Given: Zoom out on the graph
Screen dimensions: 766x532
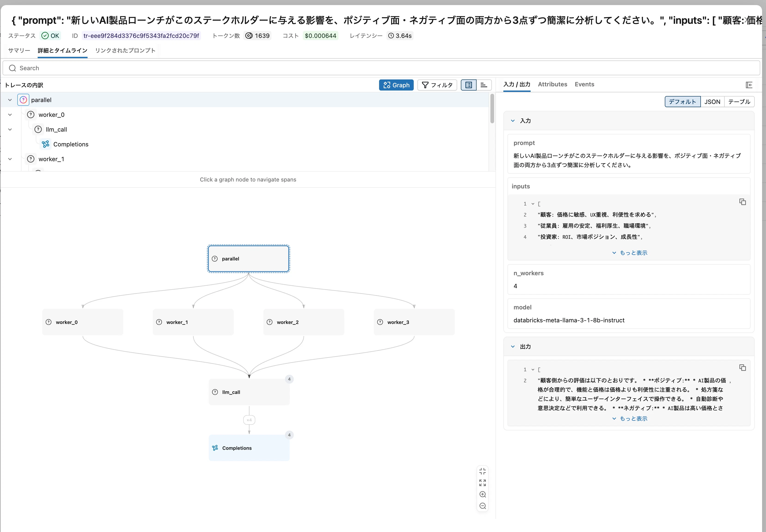Looking at the screenshot, I should point(483,506).
